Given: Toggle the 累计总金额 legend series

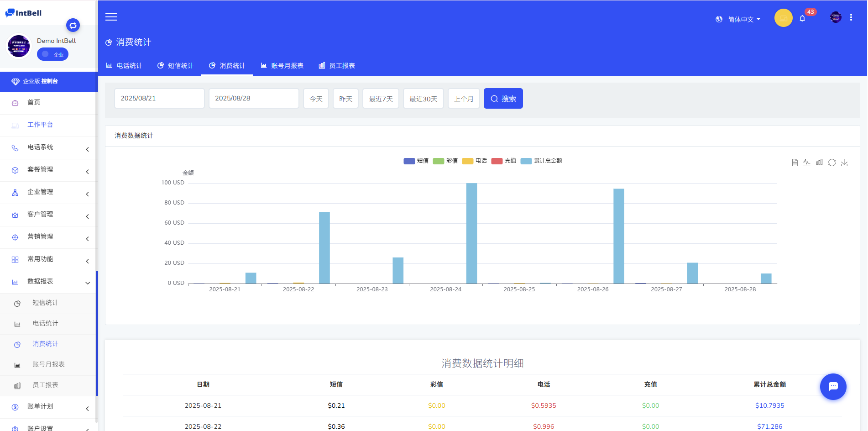Looking at the screenshot, I should tap(541, 161).
